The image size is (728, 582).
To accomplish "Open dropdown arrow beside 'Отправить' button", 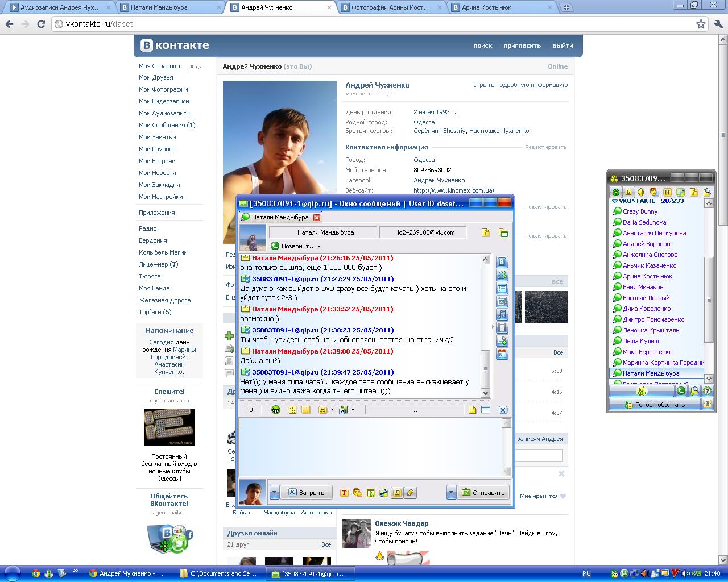I will [452, 493].
